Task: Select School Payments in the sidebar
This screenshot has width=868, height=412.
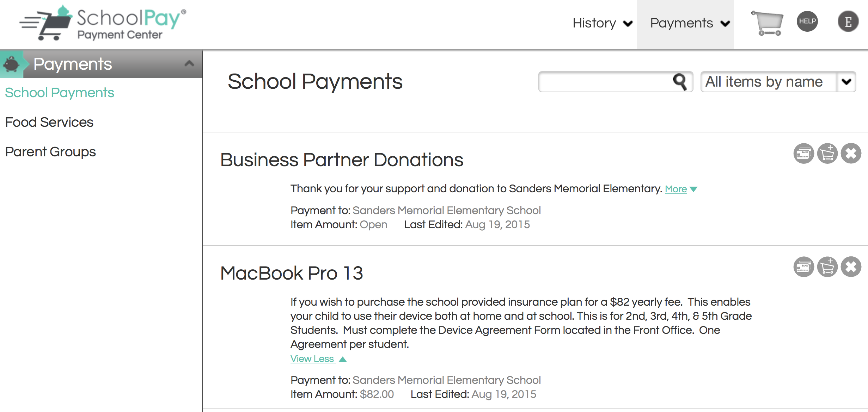Action: point(60,93)
